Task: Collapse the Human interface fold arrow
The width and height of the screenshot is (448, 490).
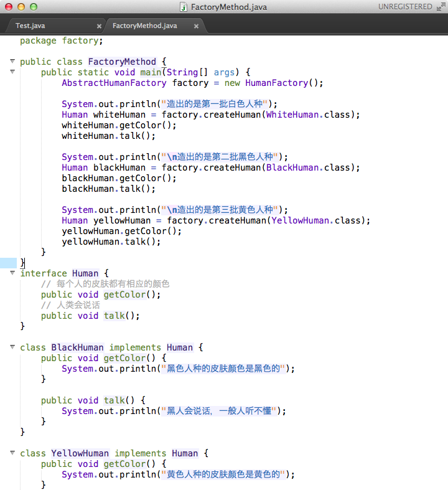Action: (x=12, y=273)
